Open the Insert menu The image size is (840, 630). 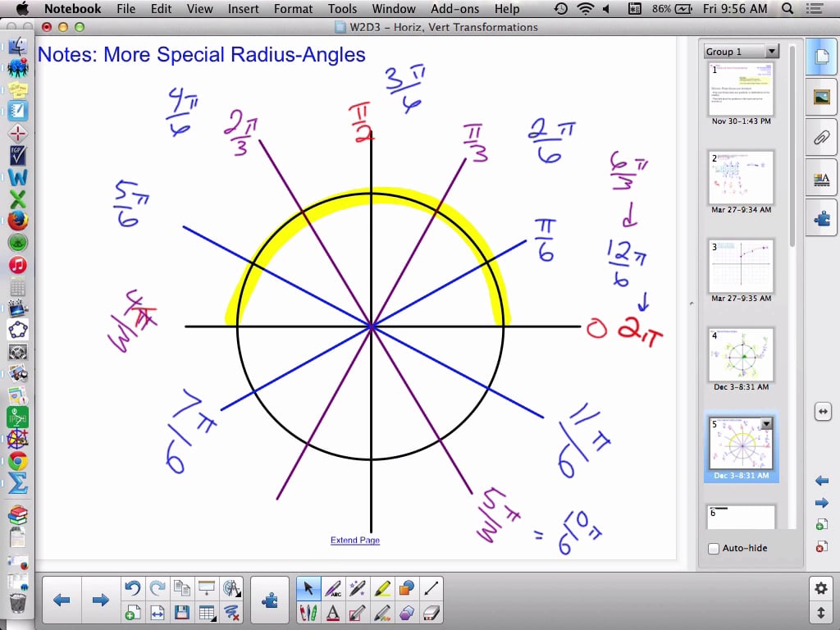tap(243, 8)
